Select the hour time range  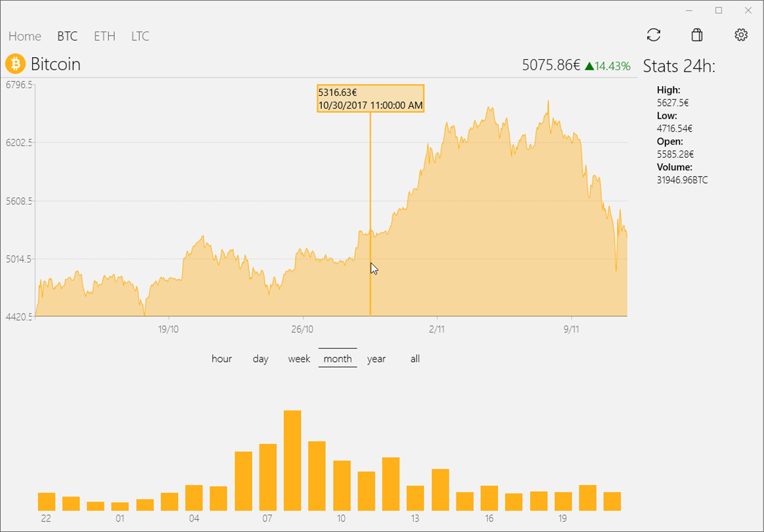point(221,359)
